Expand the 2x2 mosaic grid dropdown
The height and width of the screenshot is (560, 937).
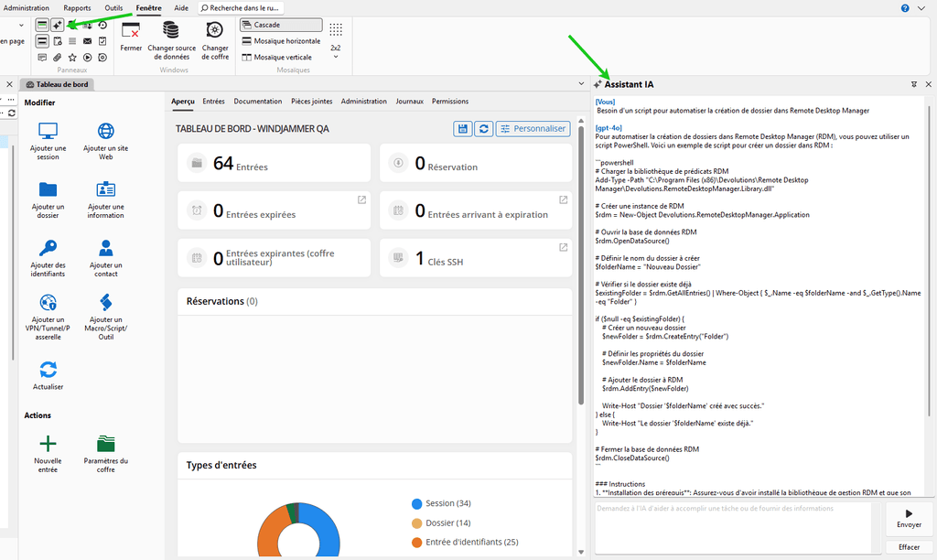pyautogui.click(x=335, y=57)
